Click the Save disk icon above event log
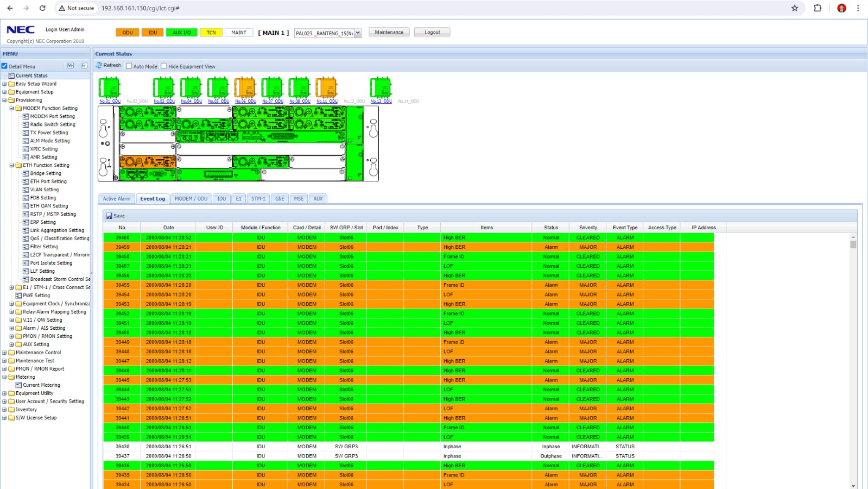Image resolution: width=868 pixels, height=489 pixels. (x=109, y=216)
